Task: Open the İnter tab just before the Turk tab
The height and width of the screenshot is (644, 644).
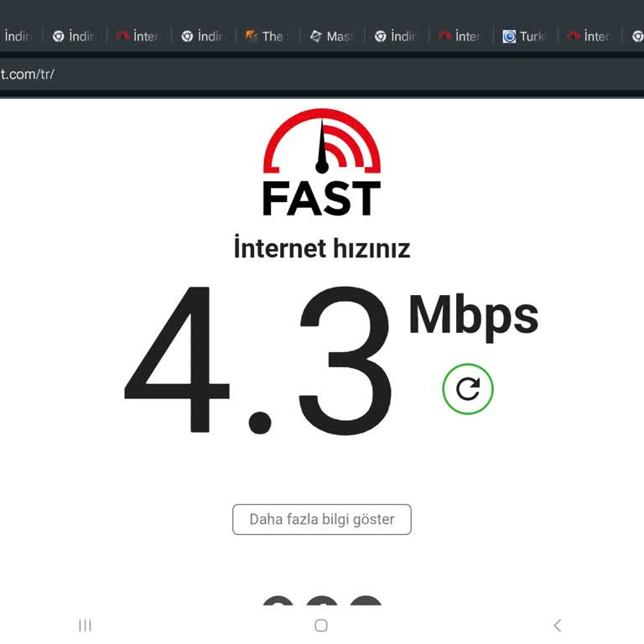Action: pyautogui.click(x=461, y=36)
